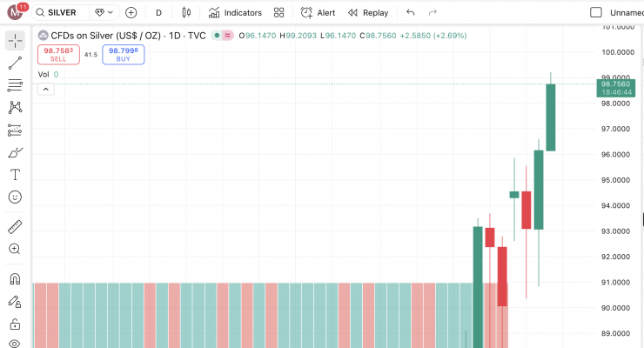The image size is (644, 348).
Task: Collapse the indicator legend chevron
Action: (46, 89)
